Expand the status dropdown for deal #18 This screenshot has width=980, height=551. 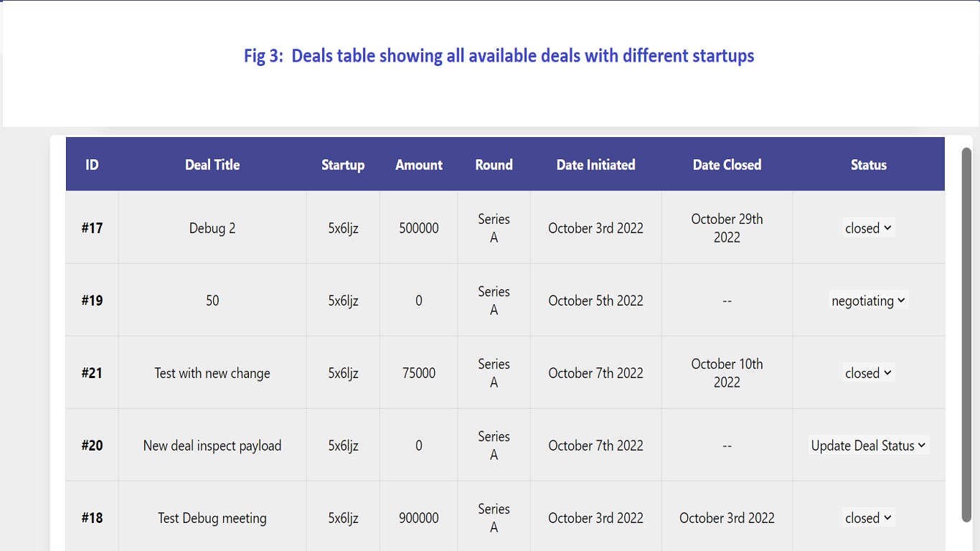868,518
